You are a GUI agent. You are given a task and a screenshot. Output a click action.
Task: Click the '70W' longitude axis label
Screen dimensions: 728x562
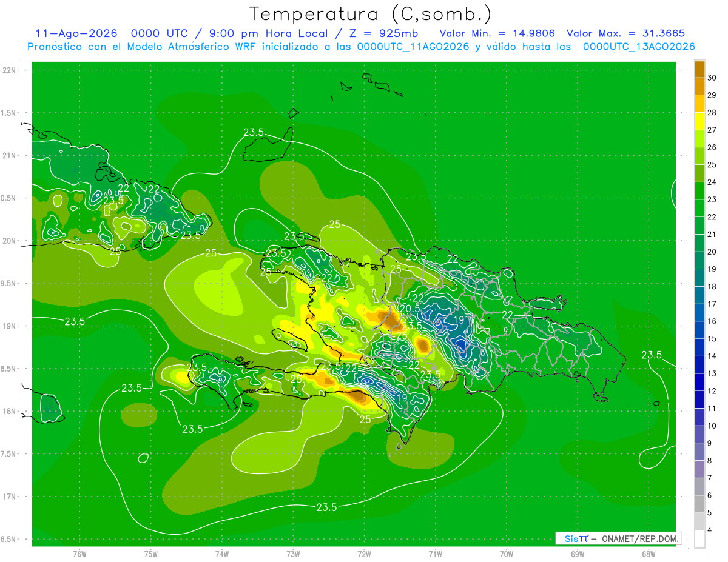pyautogui.click(x=507, y=554)
